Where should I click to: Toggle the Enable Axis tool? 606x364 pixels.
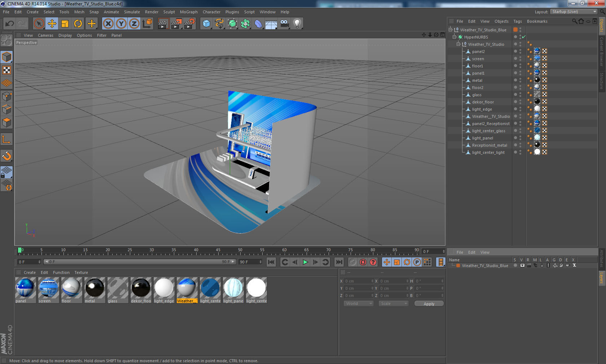6,139
